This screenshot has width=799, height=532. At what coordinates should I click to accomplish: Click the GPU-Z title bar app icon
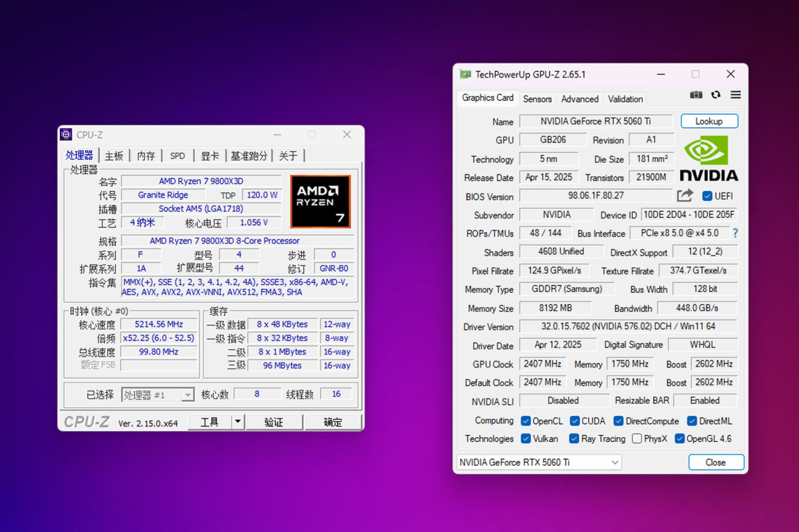[x=465, y=74]
